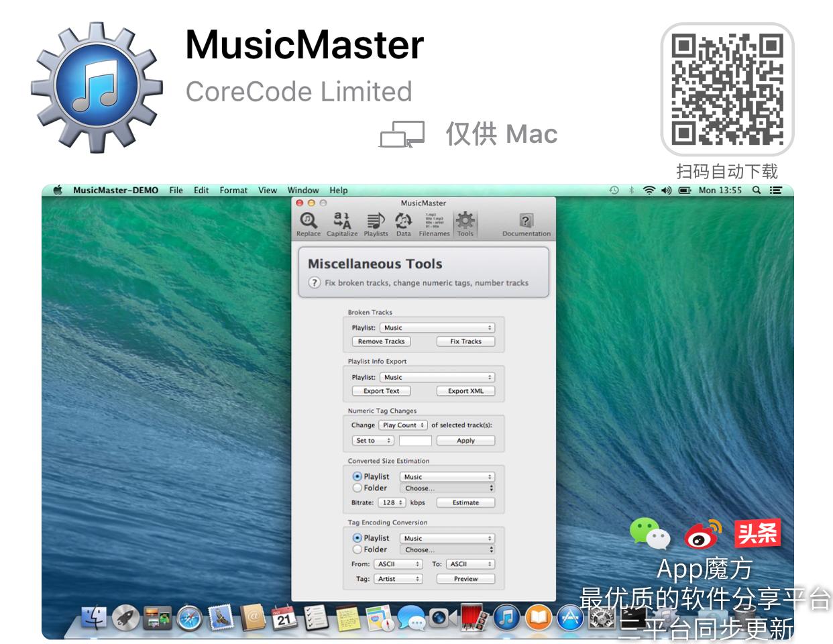Viewport: 833px width, 644px height.
Task: Launch Photo Booth from the Dock
Action: click(475, 618)
